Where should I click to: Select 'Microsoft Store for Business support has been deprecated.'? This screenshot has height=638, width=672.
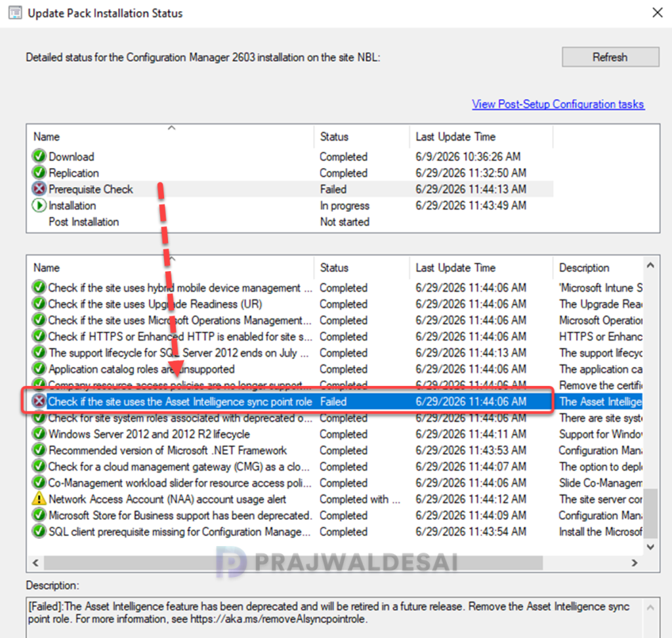point(180,516)
